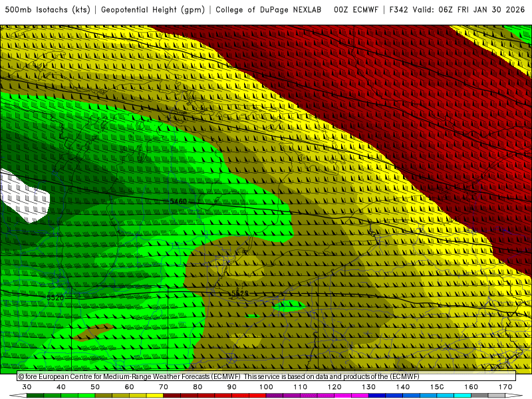Select the bright yellow swatch left of 70
This screenshot has height=399, width=532.
(155, 396)
